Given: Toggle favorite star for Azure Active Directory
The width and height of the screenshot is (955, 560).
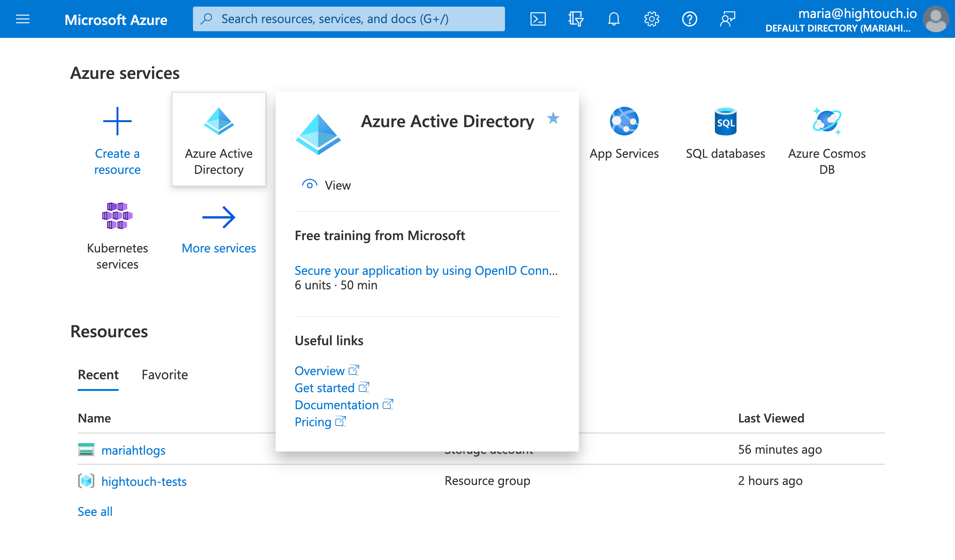Looking at the screenshot, I should tap(553, 119).
